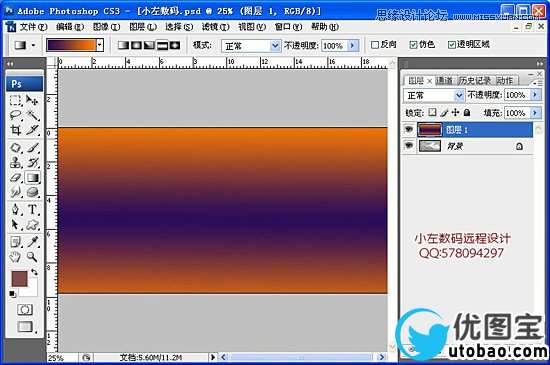Select the Eraser tool
The height and width of the screenshot is (365, 550).
15,177
